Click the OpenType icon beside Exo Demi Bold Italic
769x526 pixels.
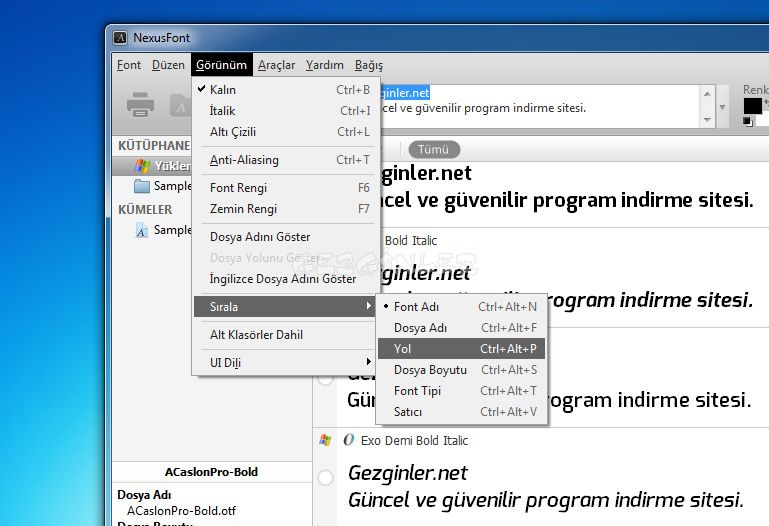349,440
